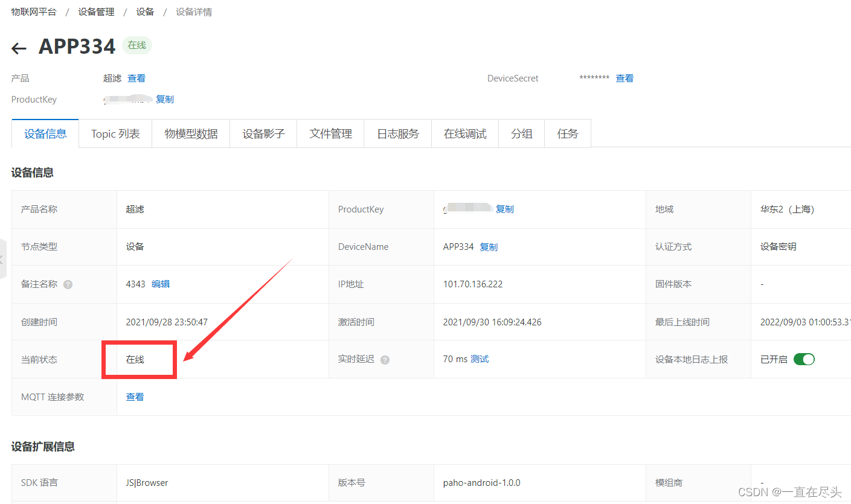This screenshot has height=504, width=851.
Task: Click 设备管理 breadcrumb link
Action: [x=96, y=11]
